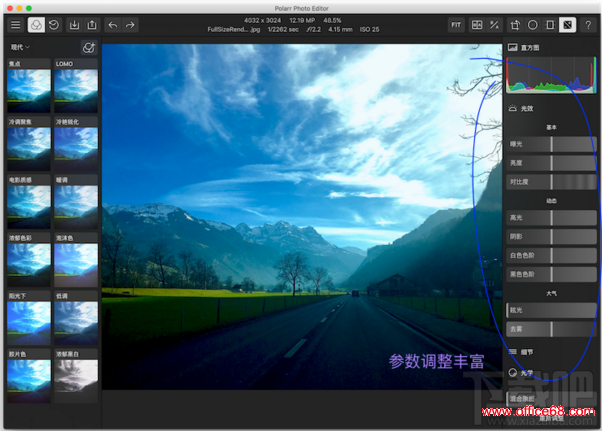Toggle the adjustments panel icon

click(567, 25)
